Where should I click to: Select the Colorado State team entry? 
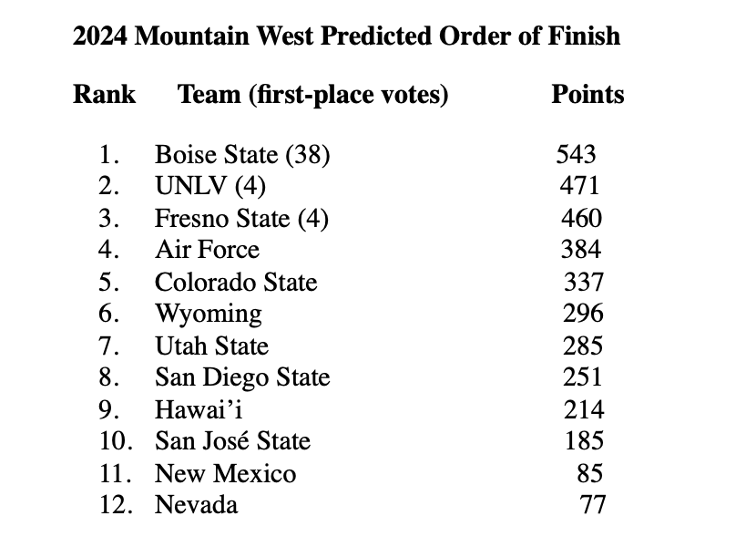tap(236, 283)
